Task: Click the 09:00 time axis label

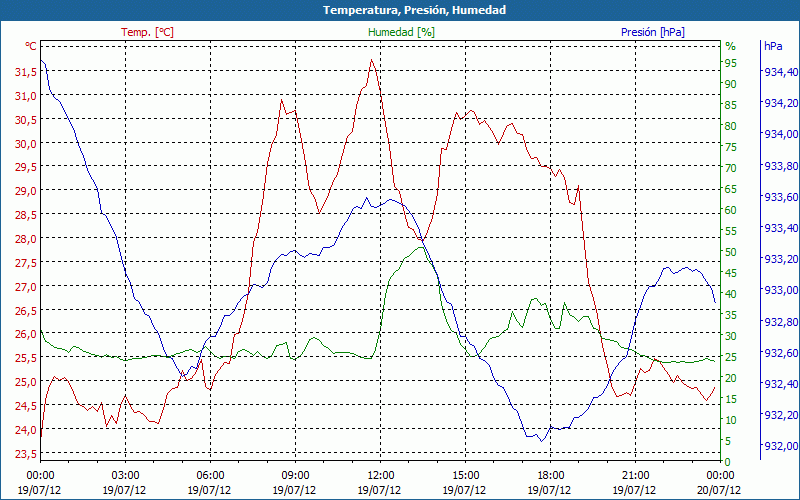Action: 295,476
